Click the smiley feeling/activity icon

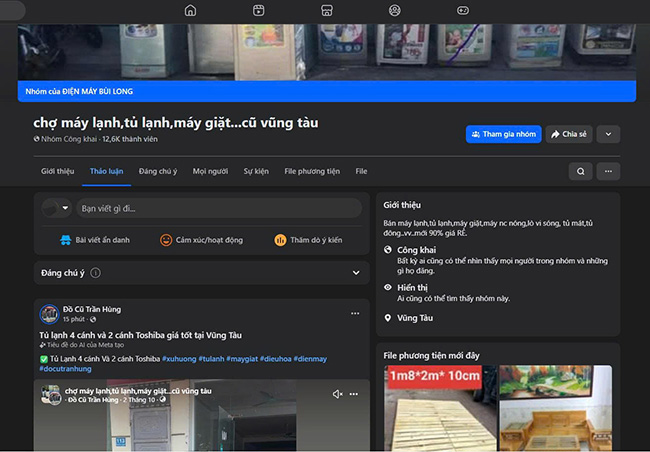click(166, 240)
